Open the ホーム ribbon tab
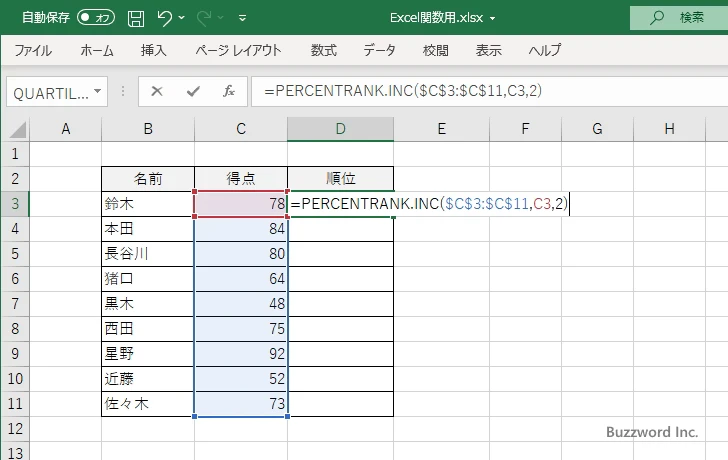728x460 pixels. click(x=97, y=50)
